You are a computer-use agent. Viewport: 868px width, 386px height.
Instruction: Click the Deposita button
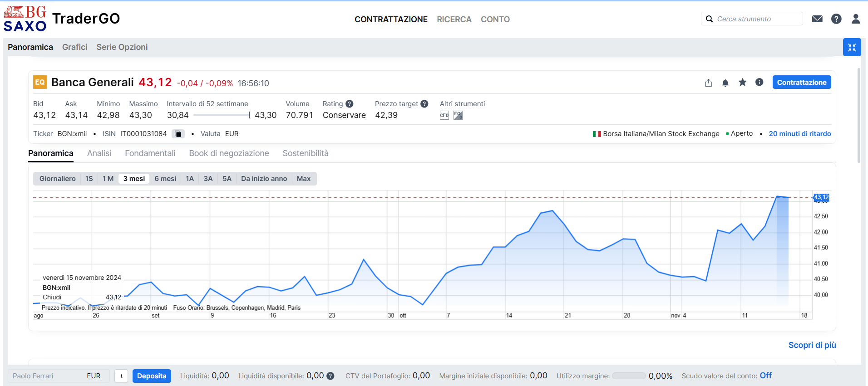point(152,376)
